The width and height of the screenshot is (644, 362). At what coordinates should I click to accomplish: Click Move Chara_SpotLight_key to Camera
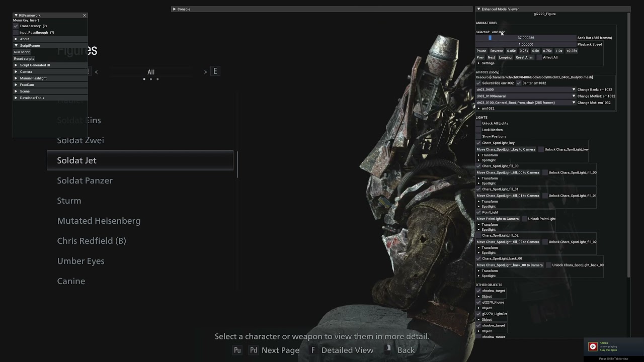coord(506,149)
